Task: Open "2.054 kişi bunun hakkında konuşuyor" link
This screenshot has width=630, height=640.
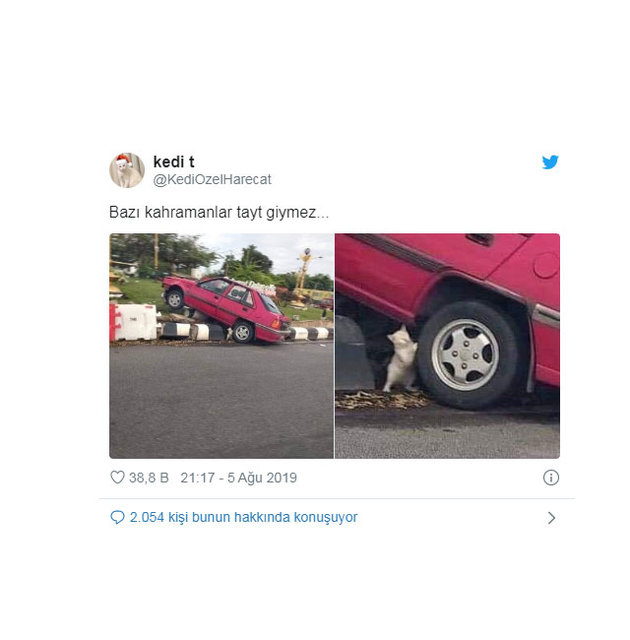Action: click(244, 517)
